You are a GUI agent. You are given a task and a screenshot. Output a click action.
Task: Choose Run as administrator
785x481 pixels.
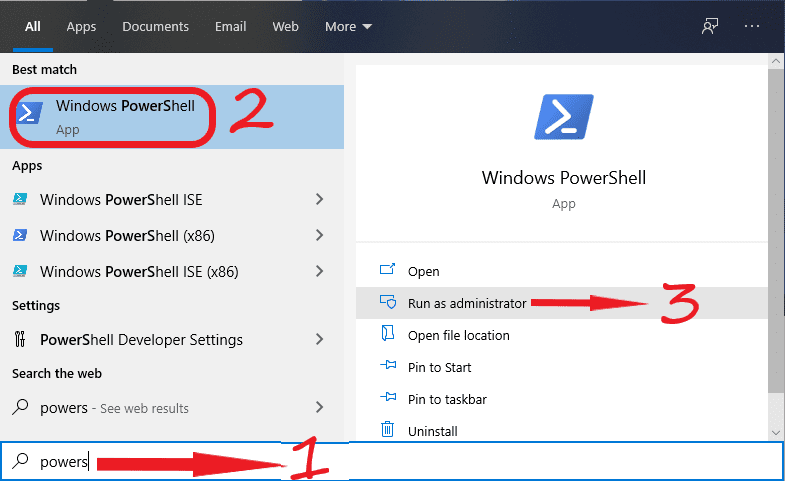[562, 303]
